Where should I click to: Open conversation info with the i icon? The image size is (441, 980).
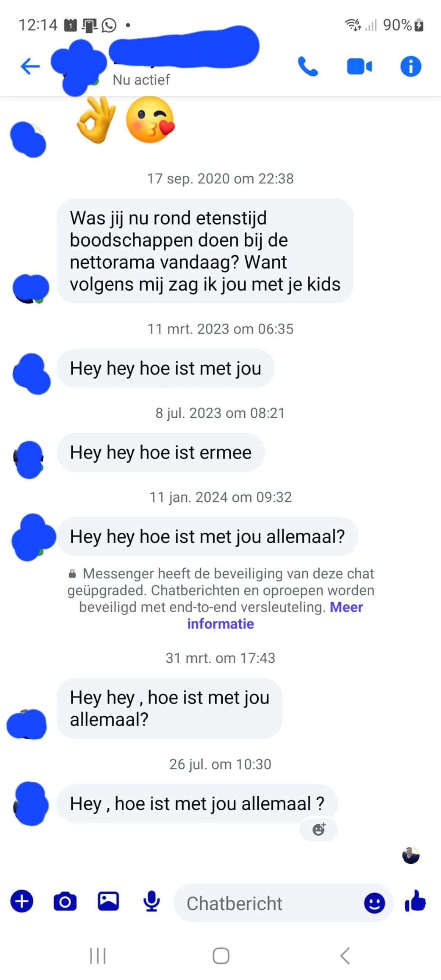tap(411, 66)
